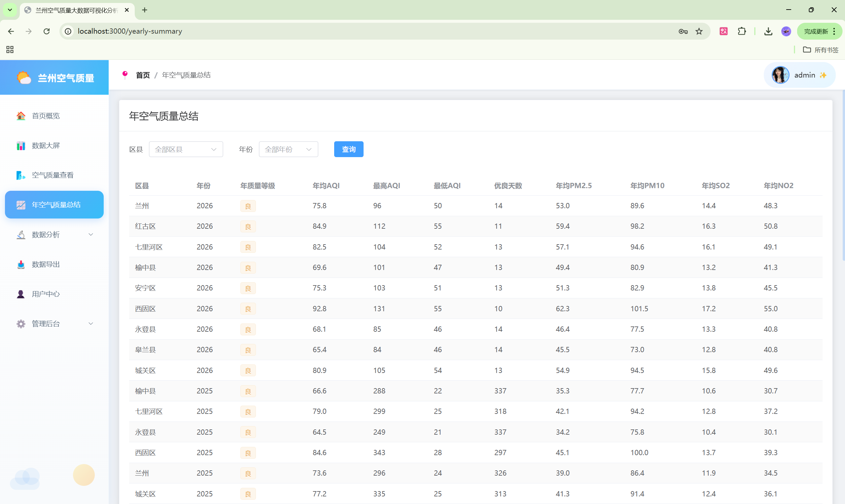Viewport: 845px width, 504px height.
Task: Go to 首页 via breadcrumb link
Action: coord(143,75)
